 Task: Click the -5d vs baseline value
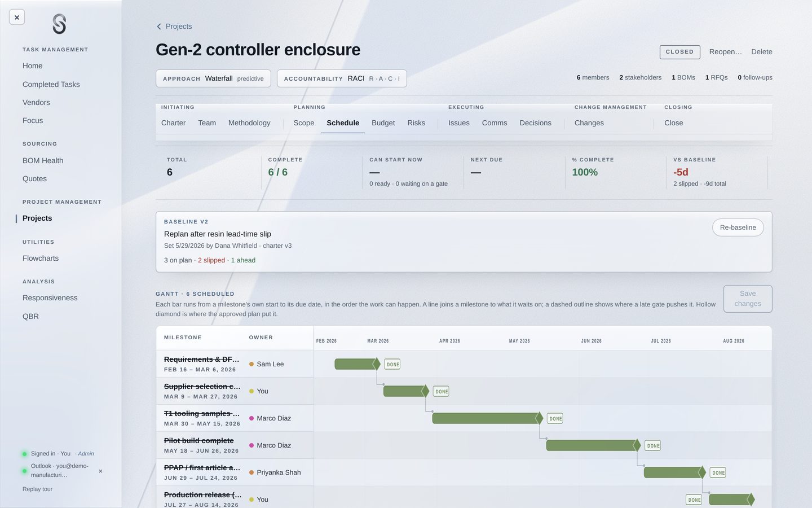[681, 172]
